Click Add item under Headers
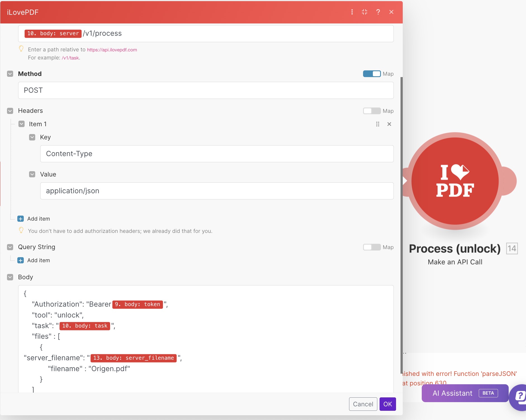Image resolution: width=526 pixels, height=420 pixels. [39, 219]
